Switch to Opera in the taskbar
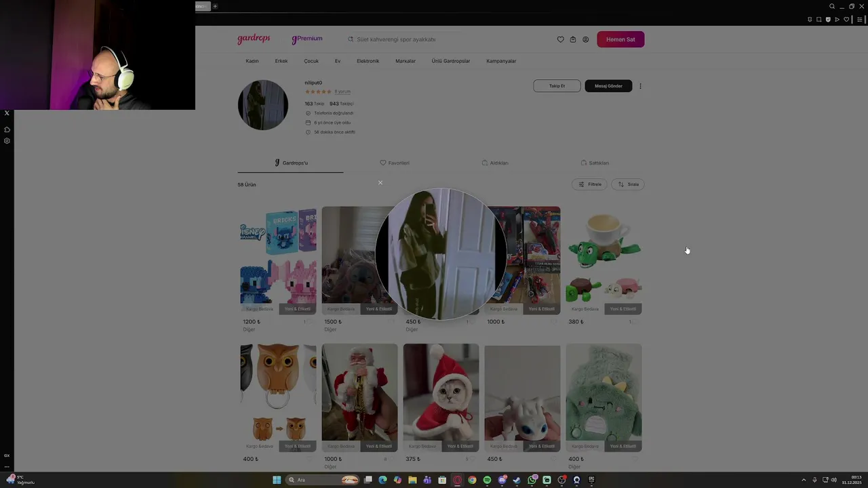Image resolution: width=868 pixels, height=488 pixels. pos(458,480)
